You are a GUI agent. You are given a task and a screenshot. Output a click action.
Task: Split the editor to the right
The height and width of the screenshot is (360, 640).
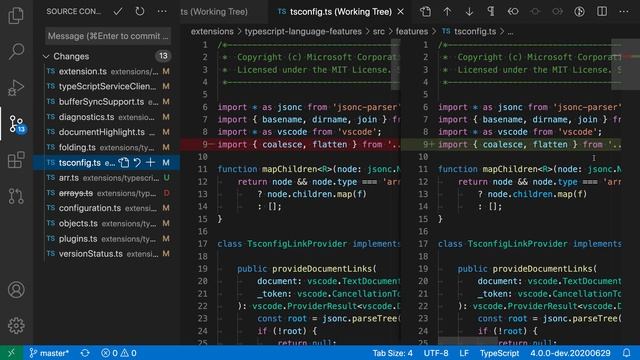(602, 11)
